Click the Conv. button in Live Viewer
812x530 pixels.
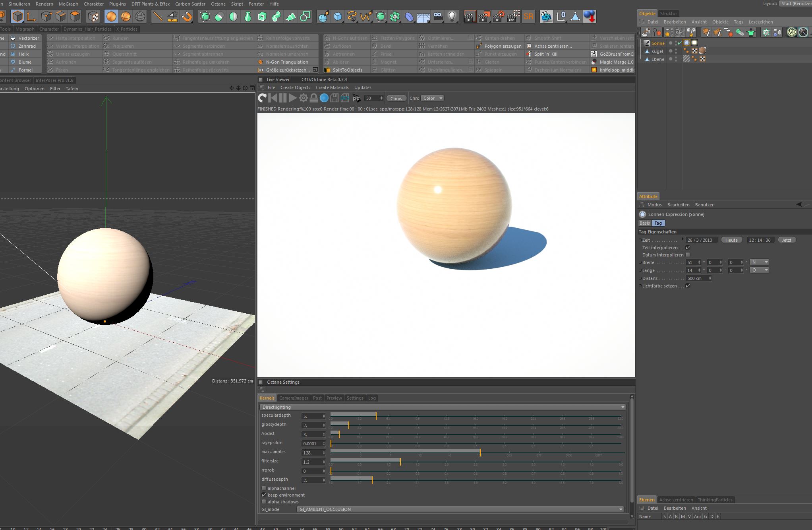point(396,98)
